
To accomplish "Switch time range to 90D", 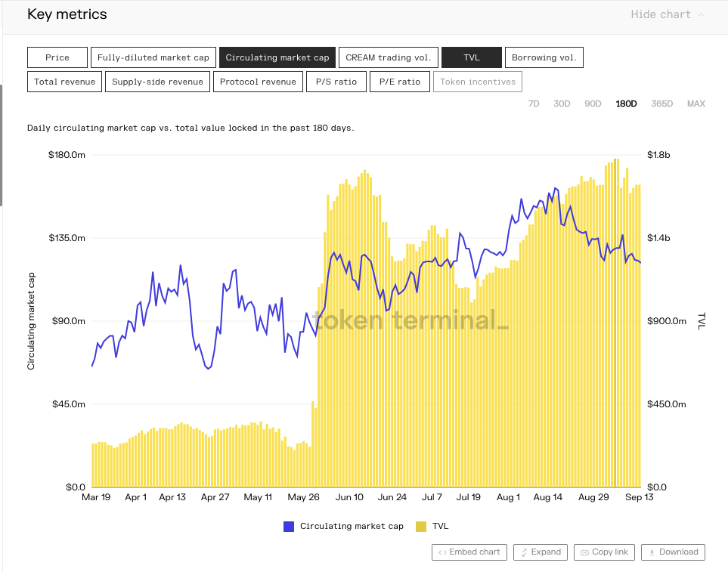I will point(593,104).
